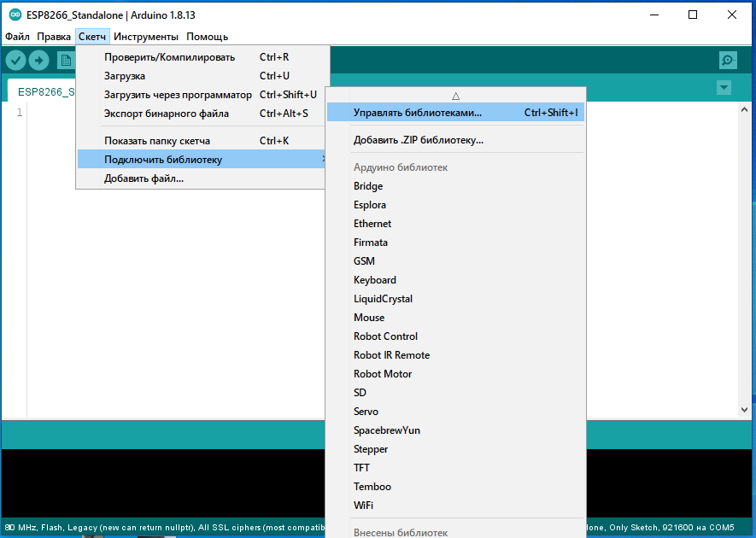The height and width of the screenshot is (538, 756).
Task: Include the LiquidCrystal library
Action: (x=383, y=299)
